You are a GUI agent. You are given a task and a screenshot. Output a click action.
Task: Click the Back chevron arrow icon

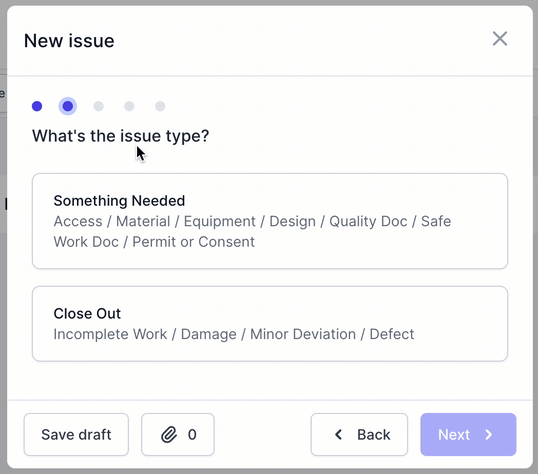click(x=338, y=435)
